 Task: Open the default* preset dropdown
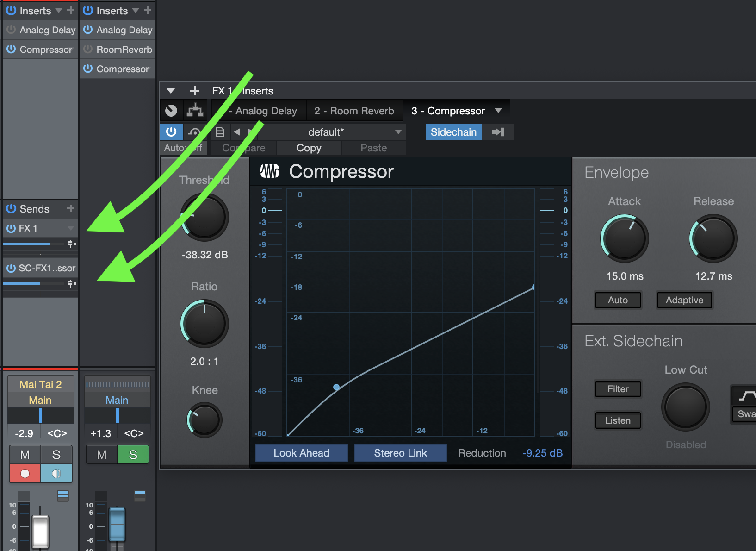tap(398, 132)
